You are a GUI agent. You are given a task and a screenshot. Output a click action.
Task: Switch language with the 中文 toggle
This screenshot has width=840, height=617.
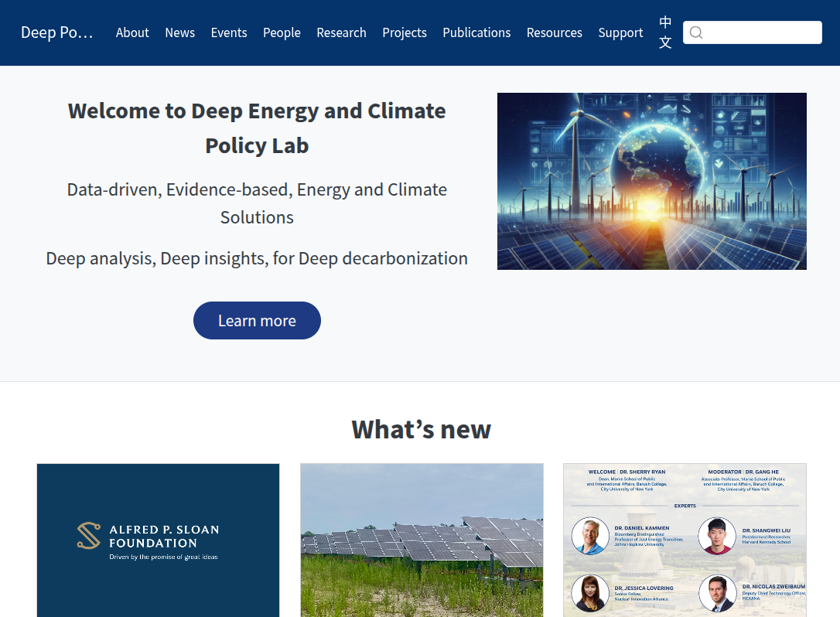665,32
